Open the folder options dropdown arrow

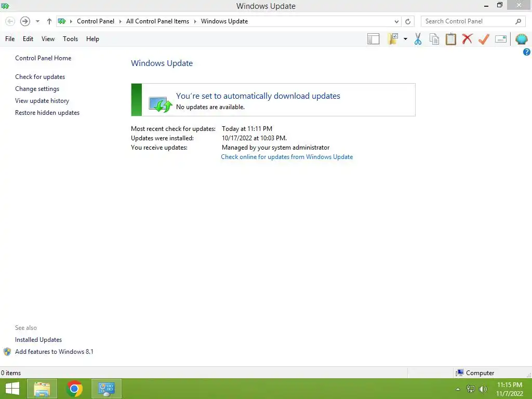pyautogui.click(x=405, y=39)
